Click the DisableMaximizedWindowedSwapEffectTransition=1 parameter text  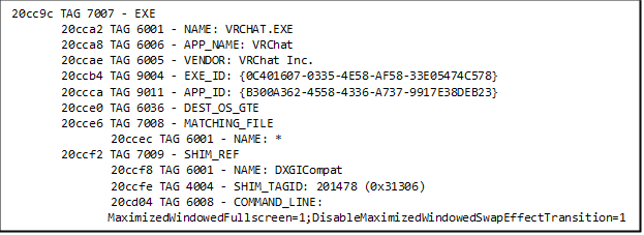pyautogui.click(x=469, y=218)
